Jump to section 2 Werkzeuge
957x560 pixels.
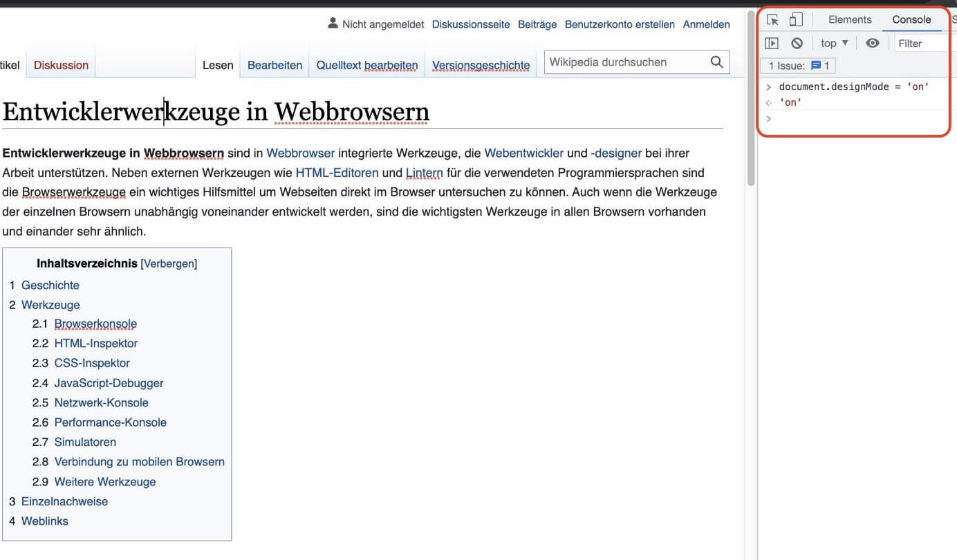tap(50, 305)
